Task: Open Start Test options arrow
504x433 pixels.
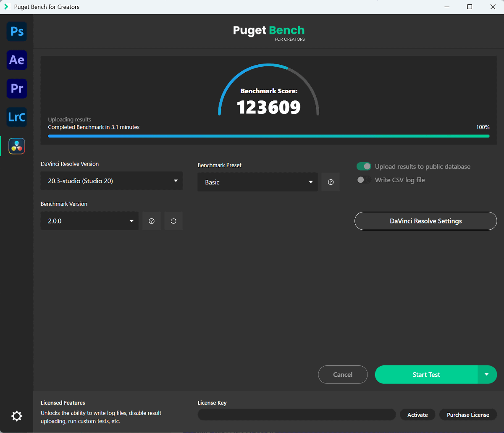Action: pos(487,375)
